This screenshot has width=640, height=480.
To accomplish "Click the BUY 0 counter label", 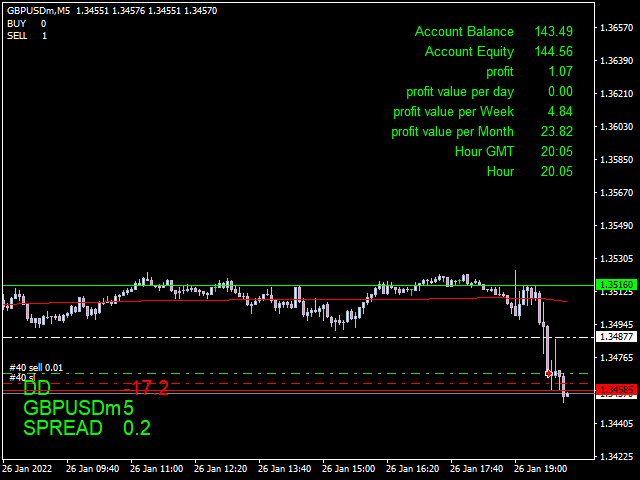I will click(27, 24).
